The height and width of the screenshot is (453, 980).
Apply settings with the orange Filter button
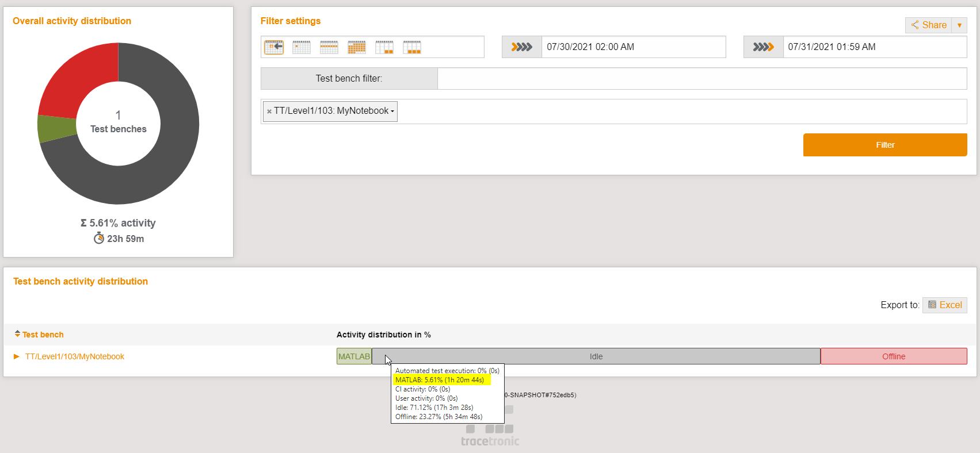884,145
